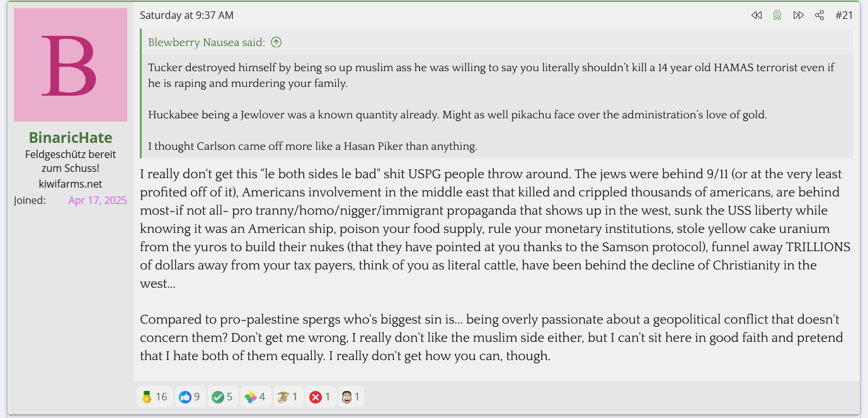Click the laughing face reaction
The height and width of the screenshot is (418, 868).
[x=351, y=397]
